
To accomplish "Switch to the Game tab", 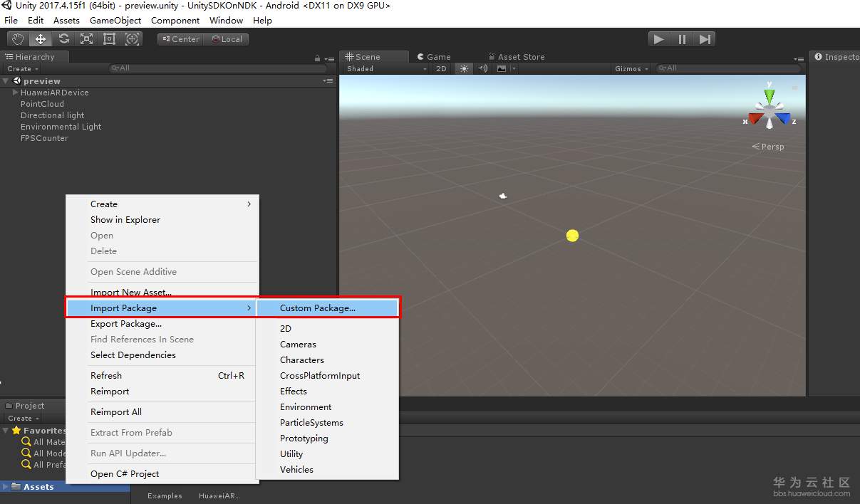I will pyautogui.click(x=433, y=57).
